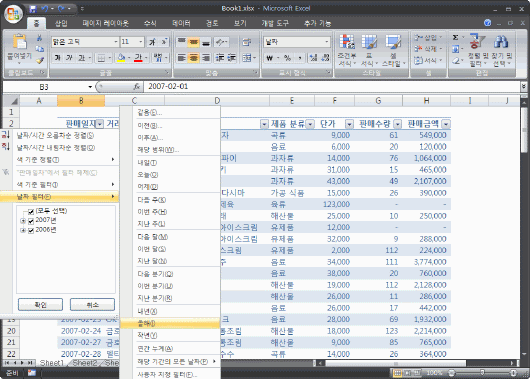The height and width of the screenshot is (379, 530).
Task: Open the 판매금액 filter dropdown arrow
Action: point(446,124)
